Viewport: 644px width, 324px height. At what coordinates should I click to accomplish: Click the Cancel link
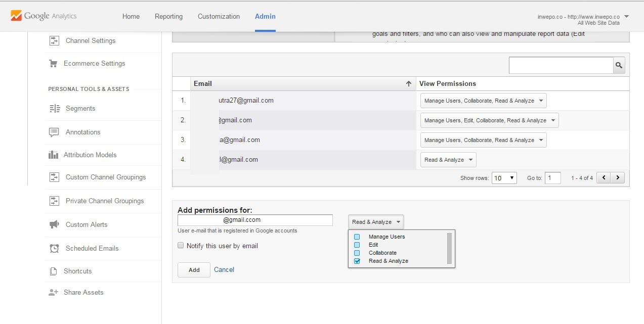[x=224, y=269]
